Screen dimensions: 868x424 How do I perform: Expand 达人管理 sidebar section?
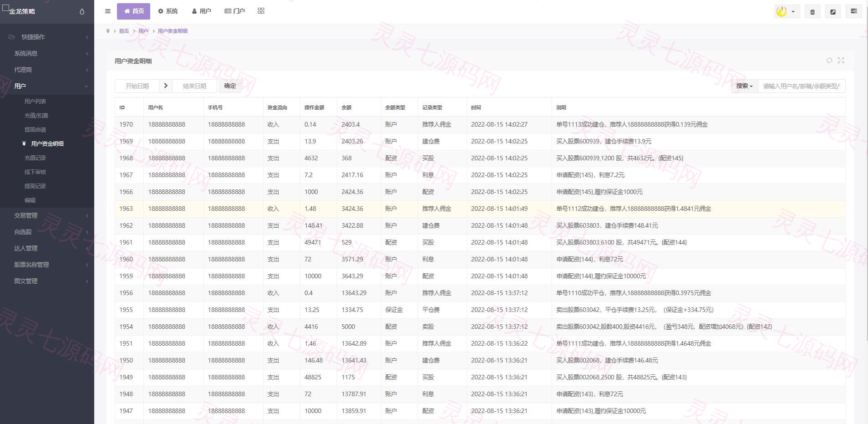click(x=47, y=248)
